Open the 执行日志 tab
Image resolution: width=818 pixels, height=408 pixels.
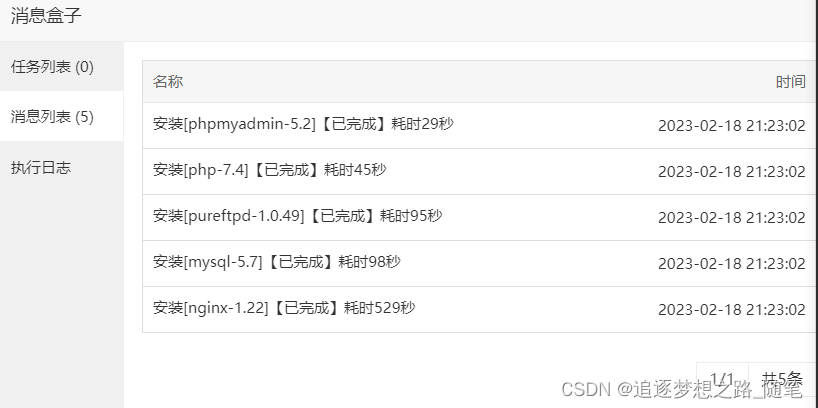click(41, 167)
